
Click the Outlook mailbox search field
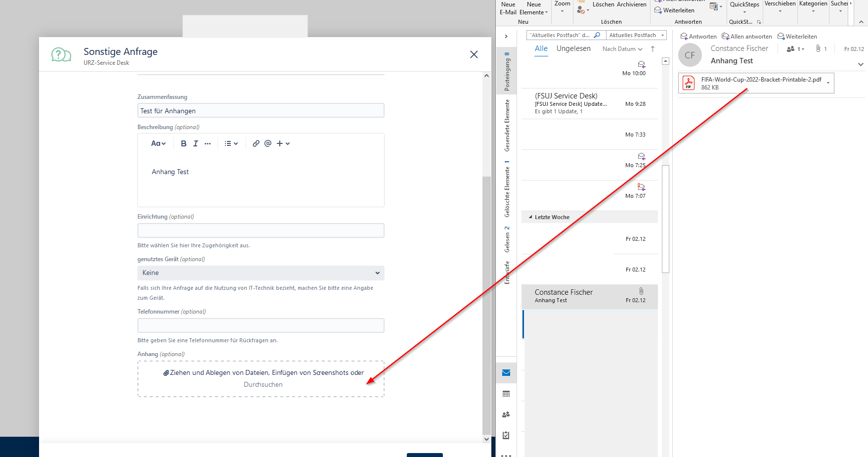coord(560,35)
